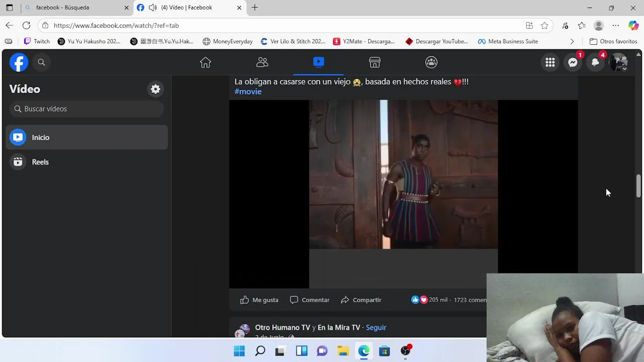Click the playing video thumbnail

pos(404,194)
